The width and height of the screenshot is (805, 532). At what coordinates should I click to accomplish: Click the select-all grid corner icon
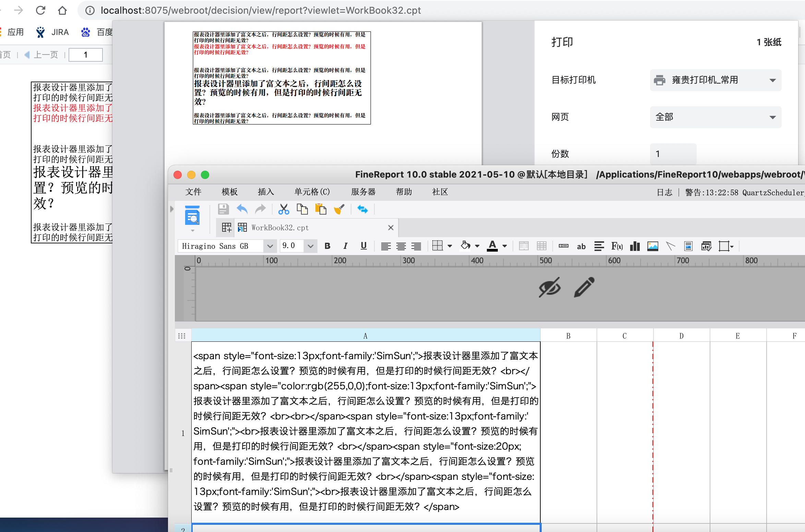coord(182,336)
